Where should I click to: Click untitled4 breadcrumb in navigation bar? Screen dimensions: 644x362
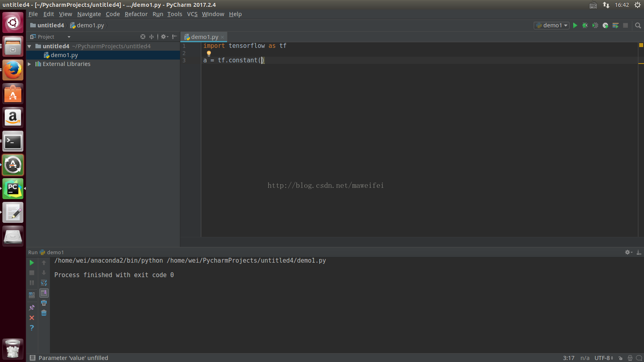47,25
